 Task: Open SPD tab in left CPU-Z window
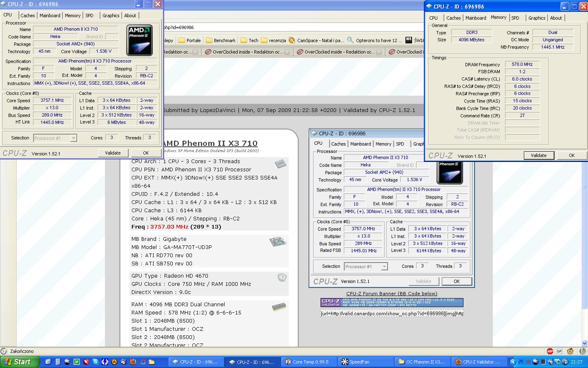(89, 16)
